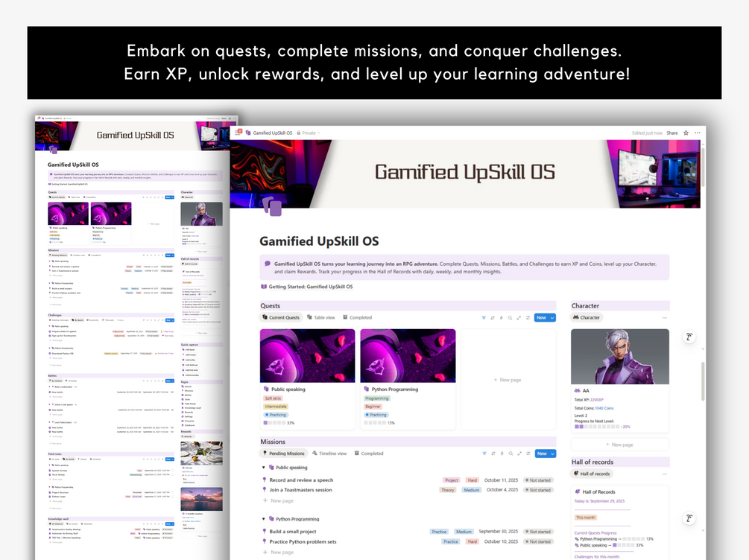Click the blue New button in Quests
Viewport: 749px width, 560px height.
pyautogui.click(x=541, y=317)
